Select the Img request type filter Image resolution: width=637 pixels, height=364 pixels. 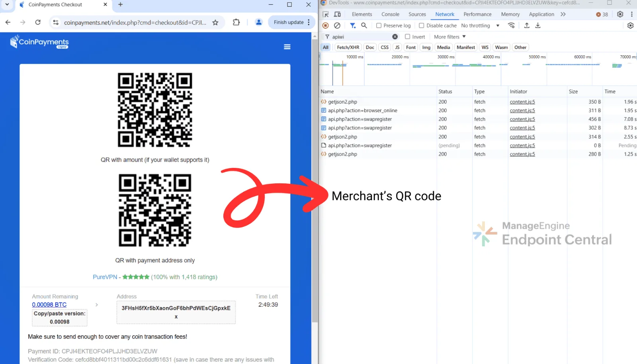click(x=426, y=47)
